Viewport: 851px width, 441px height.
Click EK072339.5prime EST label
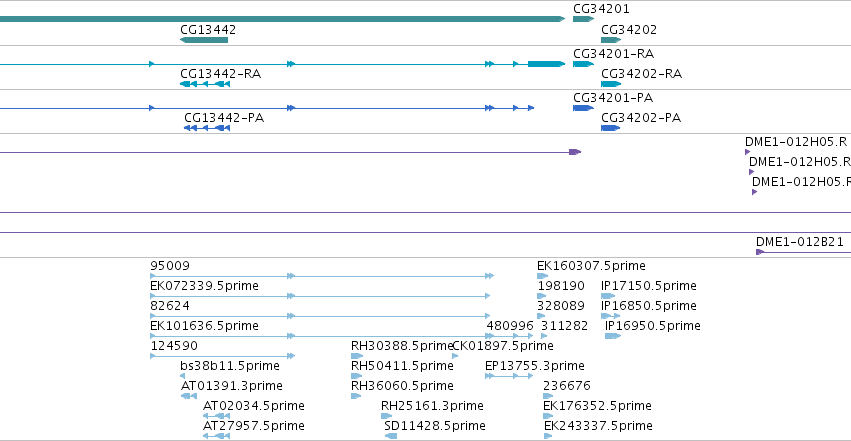click(x=204, y=286)
